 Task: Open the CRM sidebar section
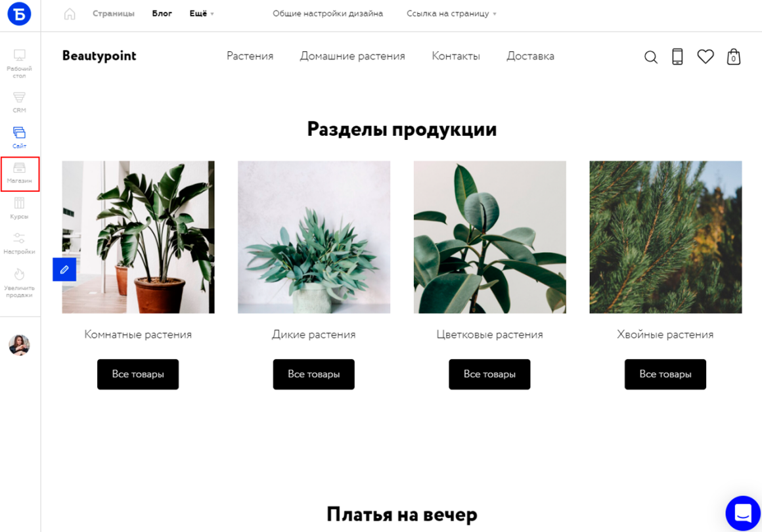click(x=20, y=102)
